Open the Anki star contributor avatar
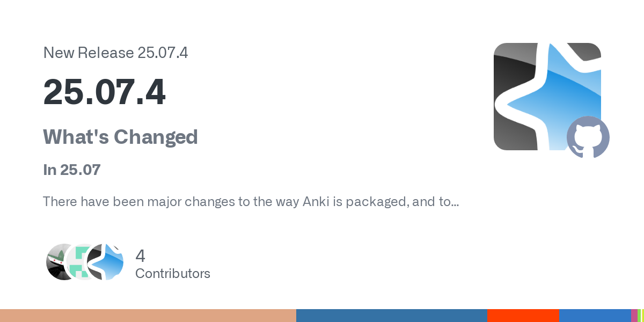Screen dimensions: 644x322 [x=106, y=262]
